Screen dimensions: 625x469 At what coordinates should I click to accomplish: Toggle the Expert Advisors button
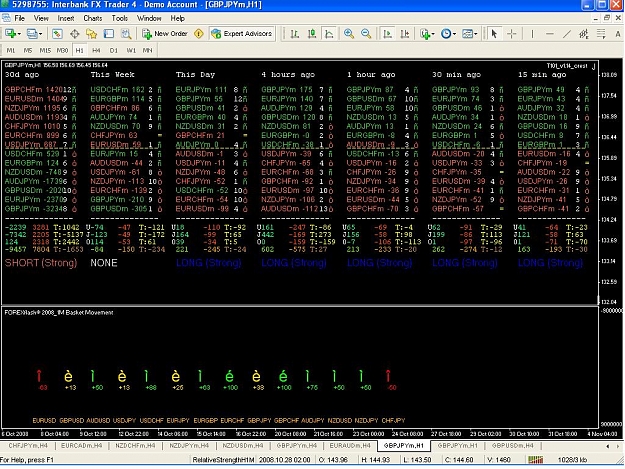[x=242, y=34]
